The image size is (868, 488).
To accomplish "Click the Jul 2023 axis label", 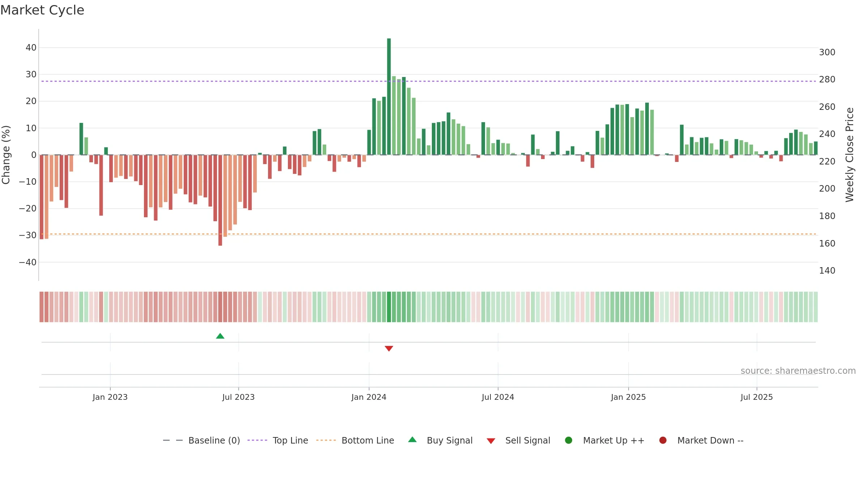I will [x=238, y=397].
